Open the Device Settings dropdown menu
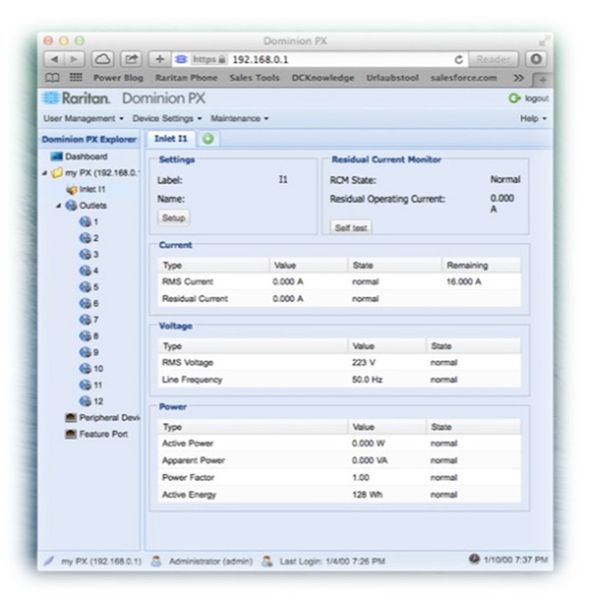The width and height of the screenshot is (608, 600). (x=167, y=118)
